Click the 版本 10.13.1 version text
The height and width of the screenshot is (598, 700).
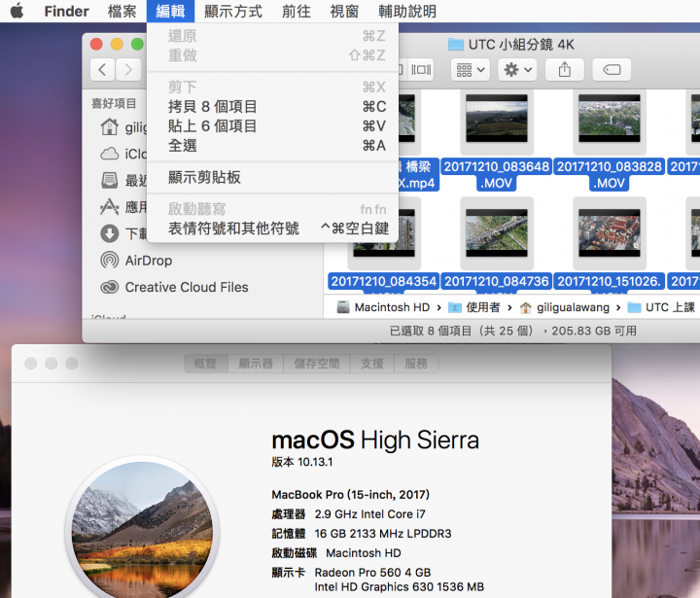click(302, 462)
